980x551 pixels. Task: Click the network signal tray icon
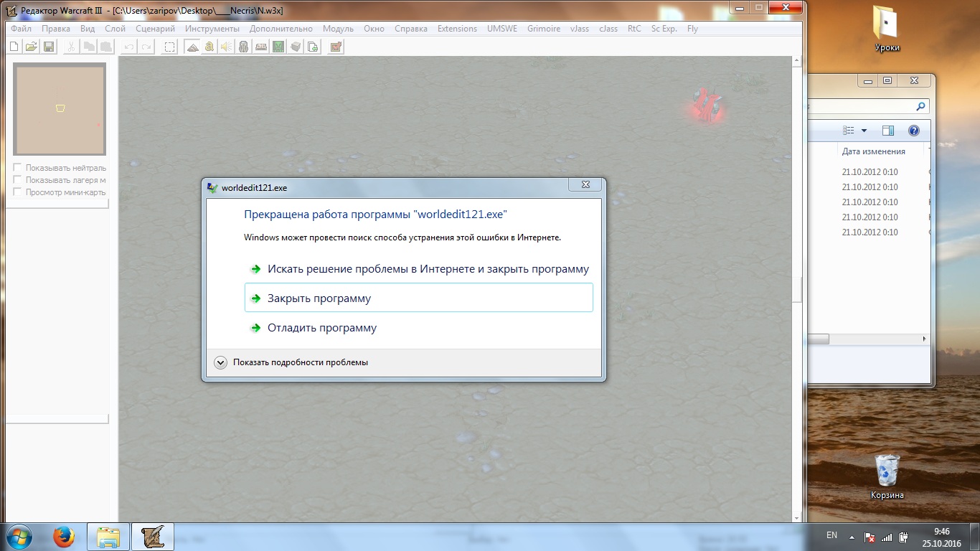[x=887, y=537]
